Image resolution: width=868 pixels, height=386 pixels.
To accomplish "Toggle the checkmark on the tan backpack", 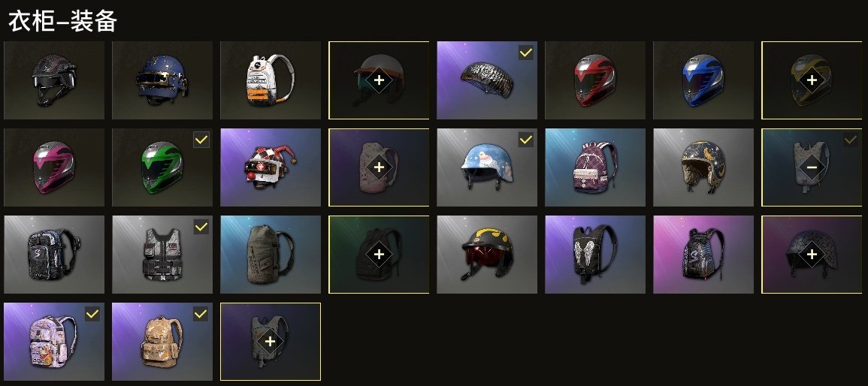I will [201, 314].
